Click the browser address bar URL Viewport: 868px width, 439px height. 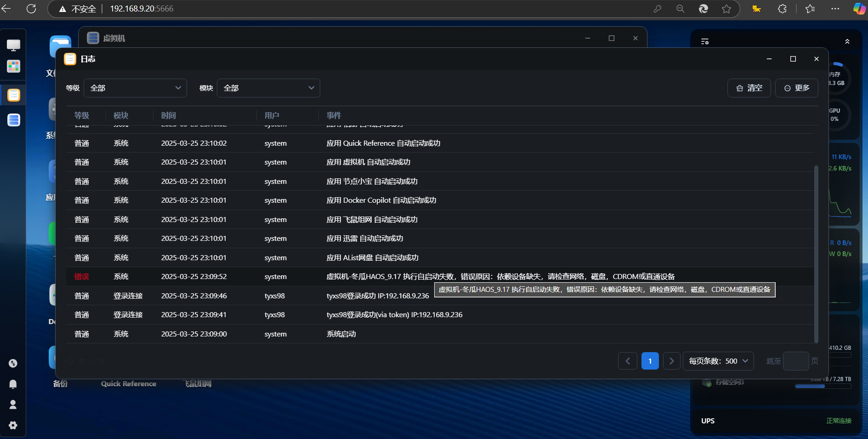[142, 9]
